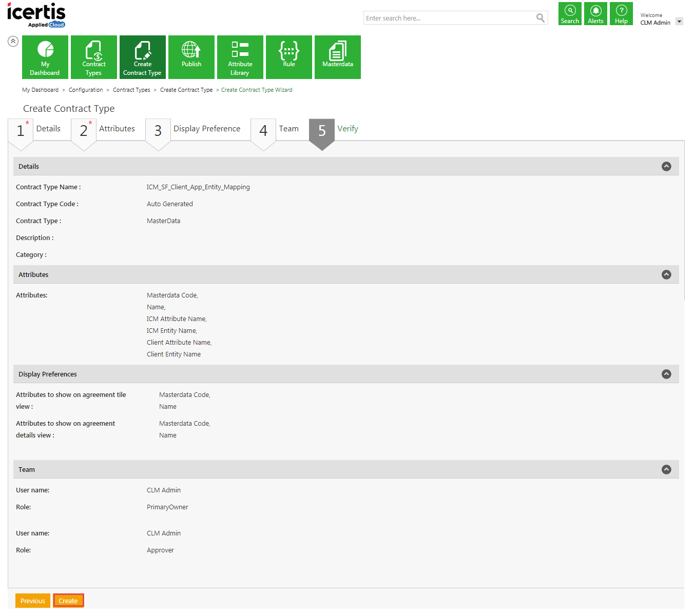This screenshot has height=616, width=694.
Task: Click the PrimaryOwner role value
Action: pyautogui.click(x=167, y=507)
